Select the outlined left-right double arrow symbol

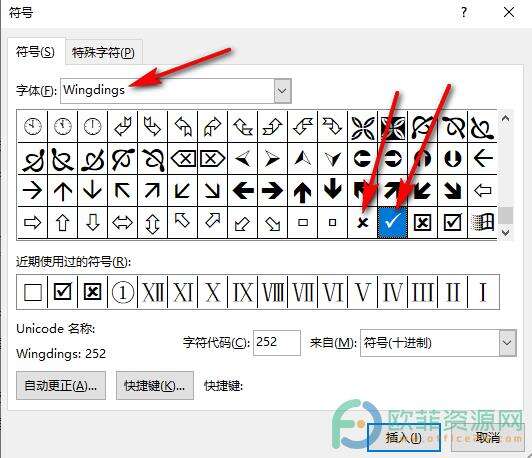point(122,223)
